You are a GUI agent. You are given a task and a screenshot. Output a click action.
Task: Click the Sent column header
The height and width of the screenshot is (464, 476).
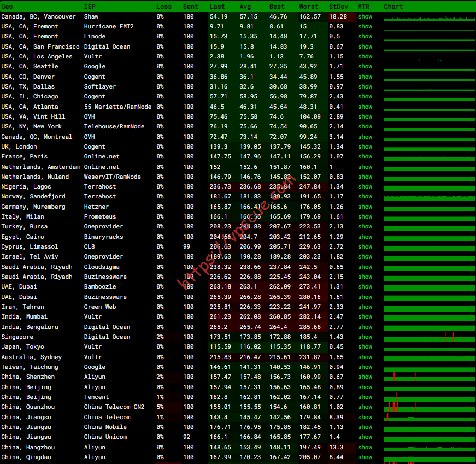[190, 7]
